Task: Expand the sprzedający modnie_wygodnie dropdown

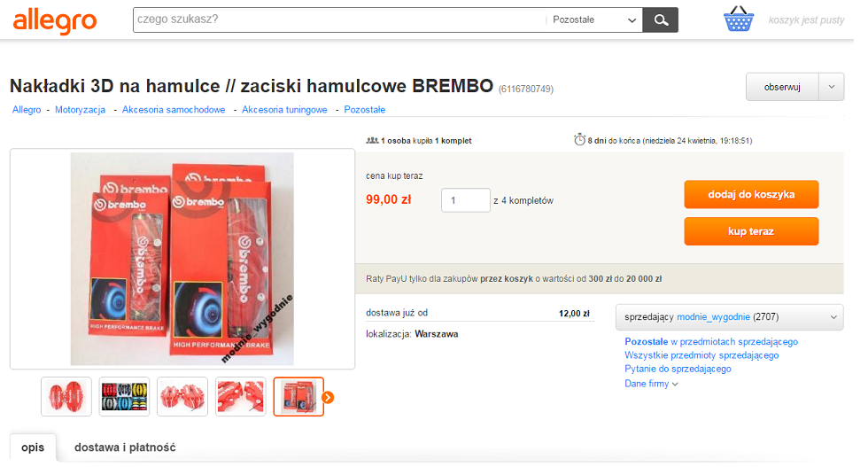Action: 729,316
